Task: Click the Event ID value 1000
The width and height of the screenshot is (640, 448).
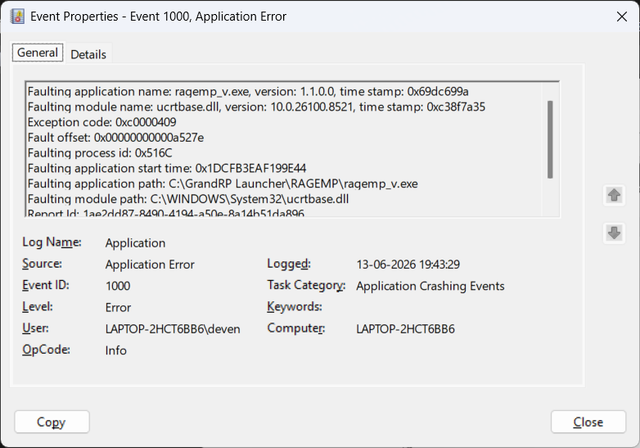Action: click(x=118, y=286)
